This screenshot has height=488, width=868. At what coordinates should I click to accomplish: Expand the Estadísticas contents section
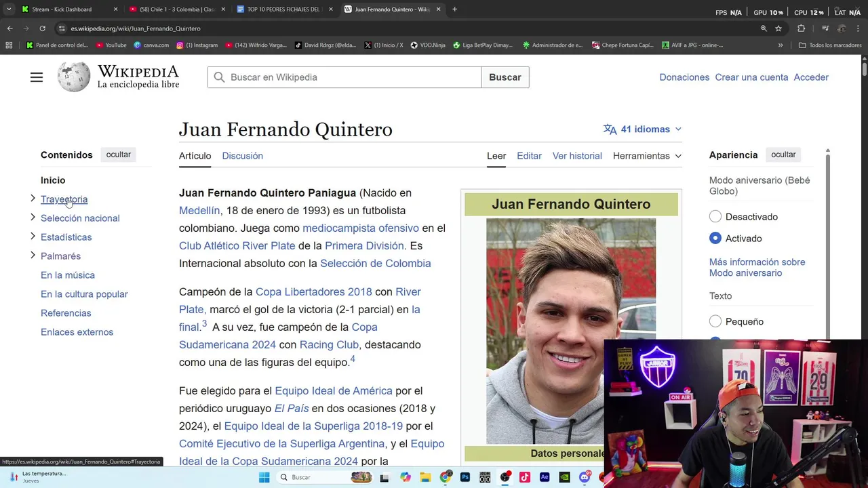tap(33, 237)
